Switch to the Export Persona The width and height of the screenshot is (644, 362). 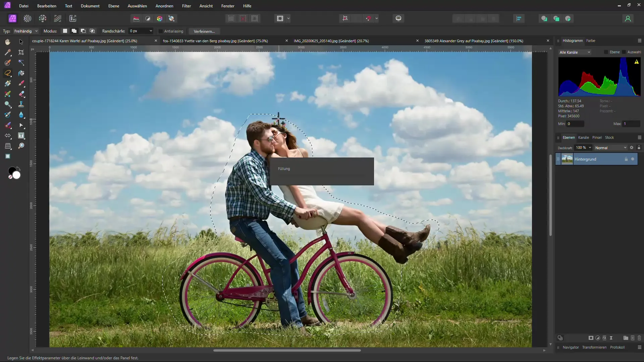coord(73,18)
